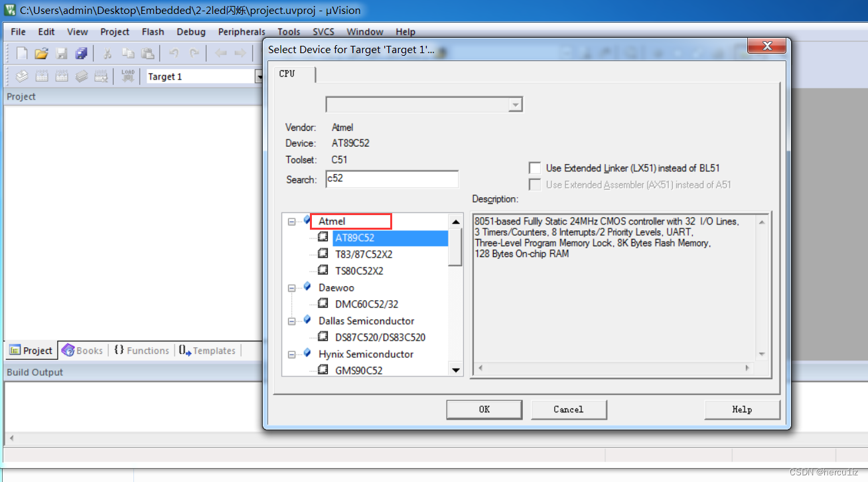Click the Navigate Forwards arrow icon

coord(241,54)
